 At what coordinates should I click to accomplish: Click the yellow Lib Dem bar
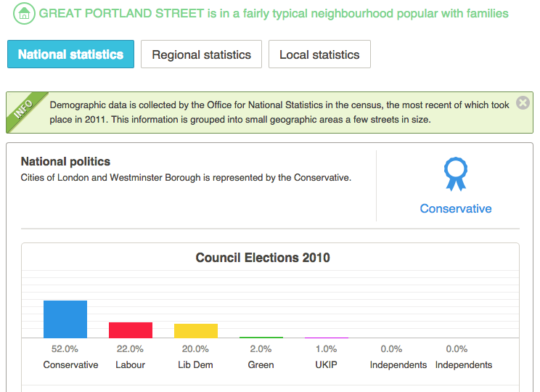[x=196, y=330]
